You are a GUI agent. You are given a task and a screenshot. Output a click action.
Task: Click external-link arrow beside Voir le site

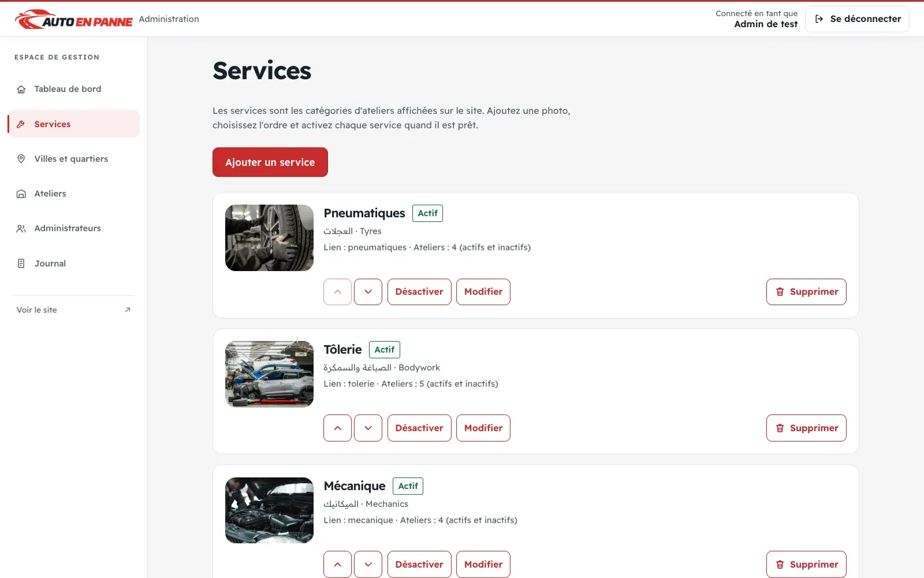(128, 310)
